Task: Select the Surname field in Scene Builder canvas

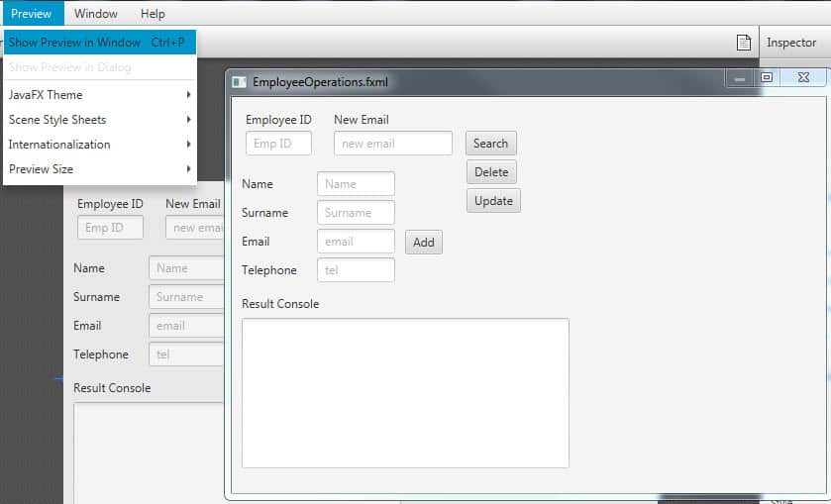Action: coord(186,297)
